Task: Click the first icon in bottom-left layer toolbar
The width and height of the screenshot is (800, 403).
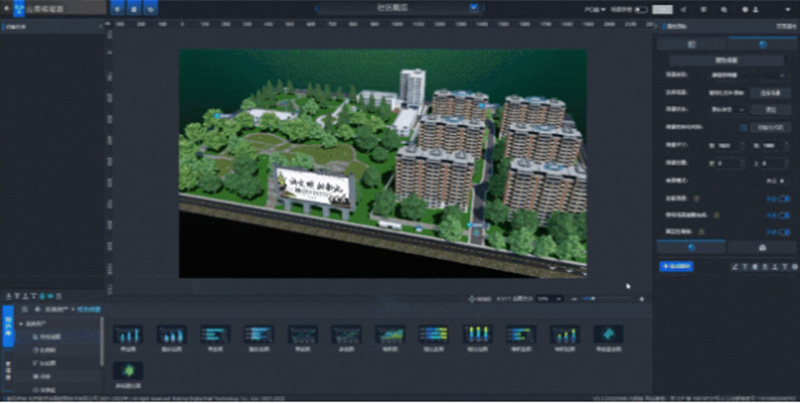Action: point(7,297)
